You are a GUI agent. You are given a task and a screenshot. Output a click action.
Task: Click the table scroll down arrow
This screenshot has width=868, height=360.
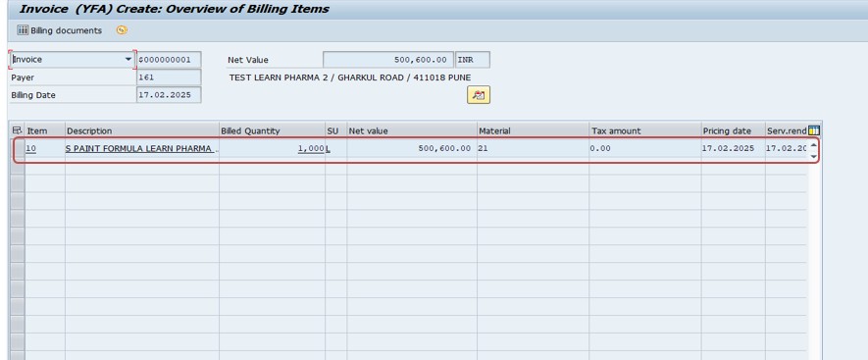[813, 156]
